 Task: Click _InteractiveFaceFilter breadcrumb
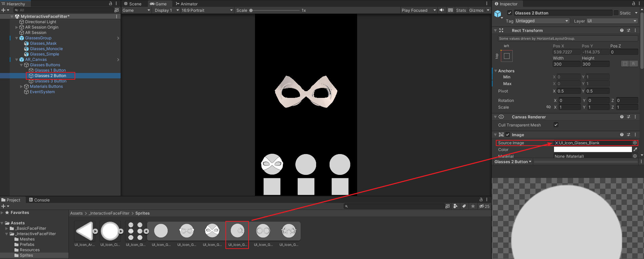[x=109, y=213]
